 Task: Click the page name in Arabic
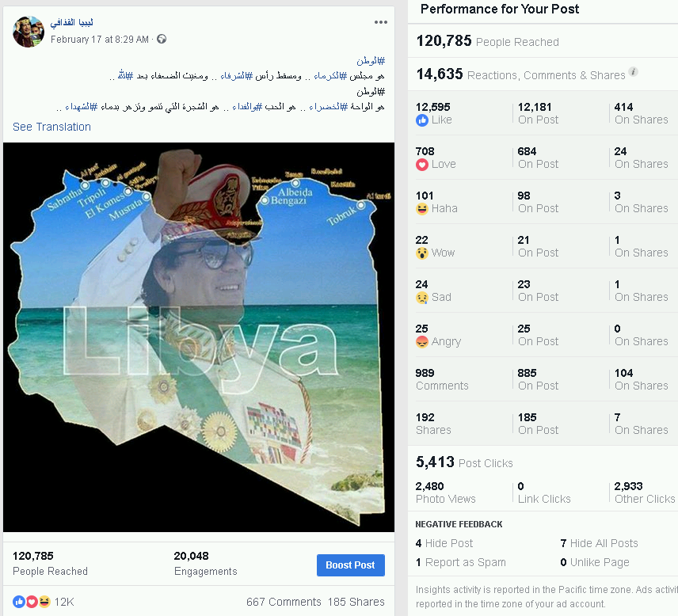click(71, 22)
